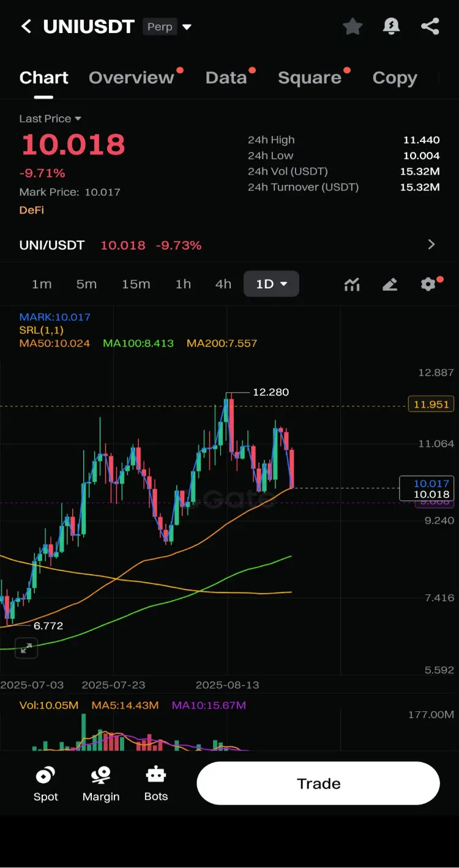Tap 24h Vol (USDT) label
Screen dimensions: 459x868
(x=288, y=171)
